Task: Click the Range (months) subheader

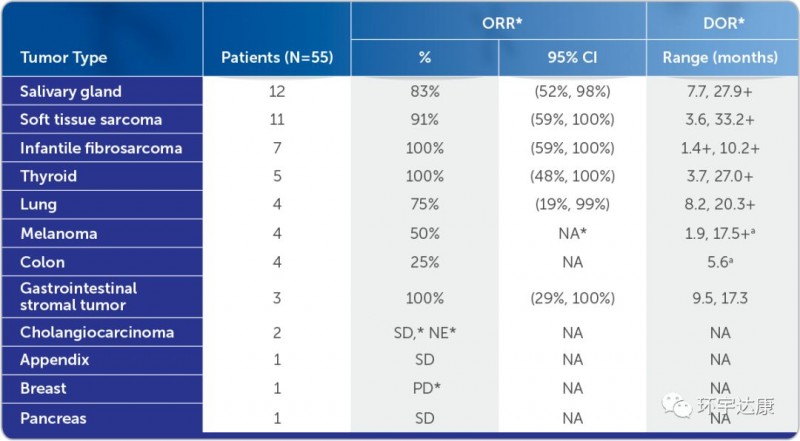Action: 719,57
